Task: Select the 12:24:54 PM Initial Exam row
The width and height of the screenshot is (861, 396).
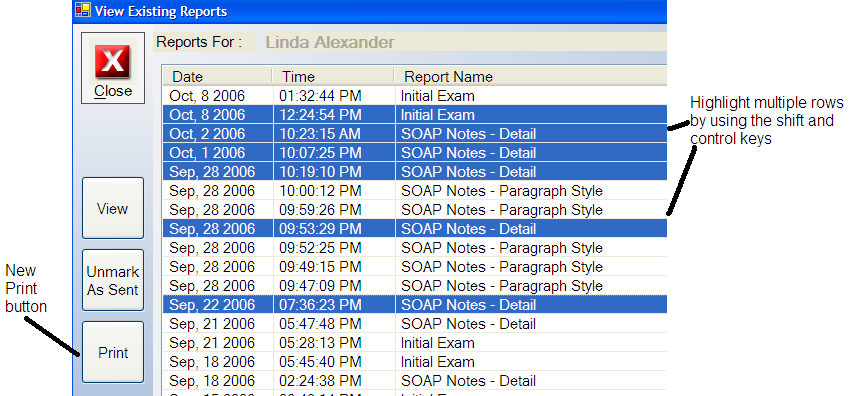Action: 415,115
